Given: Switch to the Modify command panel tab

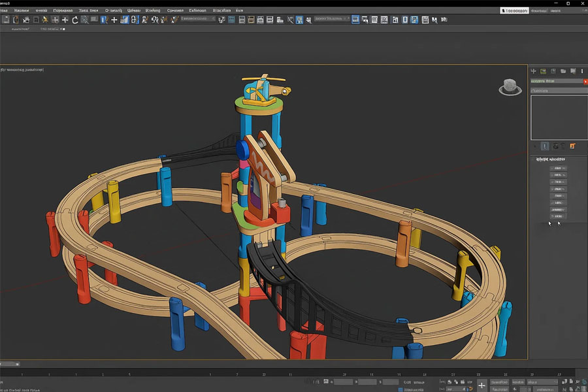Looking at the screenshot, I should 543,71.
